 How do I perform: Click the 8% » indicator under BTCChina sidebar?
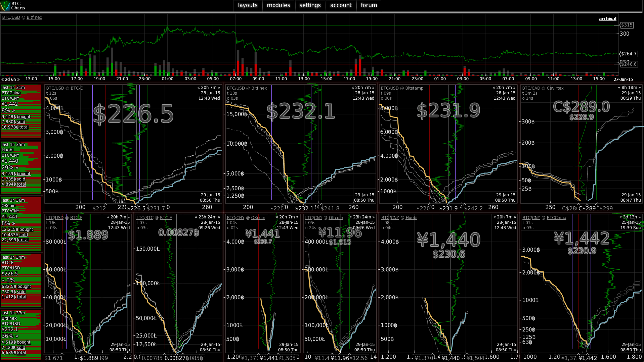[8, 110]
